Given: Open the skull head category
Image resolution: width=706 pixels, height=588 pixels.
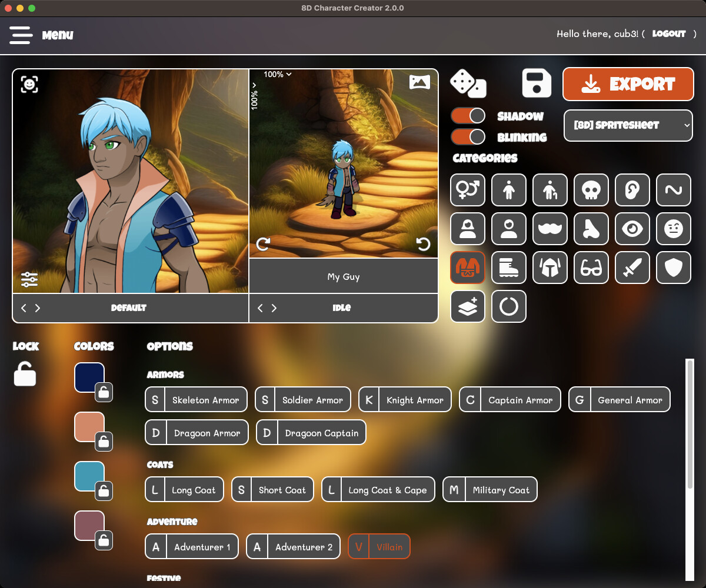Looking at the screenshot, I should (x=591, y=190).
